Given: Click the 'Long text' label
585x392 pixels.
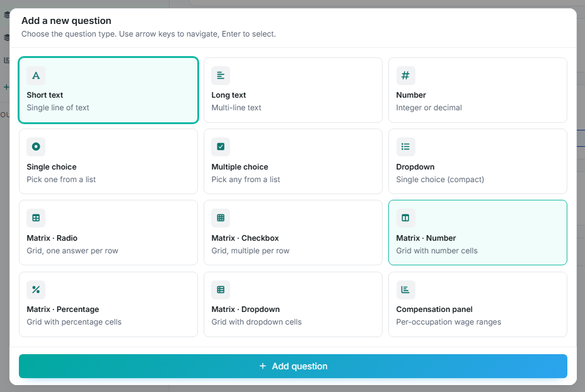Looking at the screenshot, I should (228, 95).
